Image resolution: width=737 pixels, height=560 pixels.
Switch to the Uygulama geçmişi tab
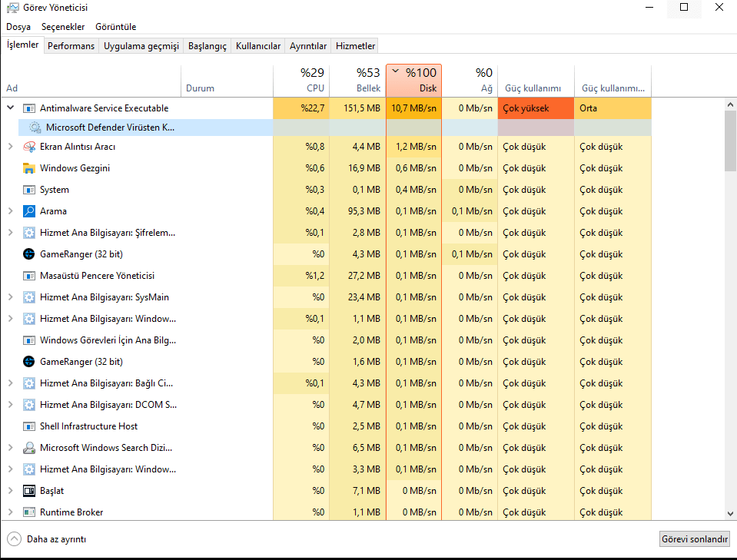[141, 46]
